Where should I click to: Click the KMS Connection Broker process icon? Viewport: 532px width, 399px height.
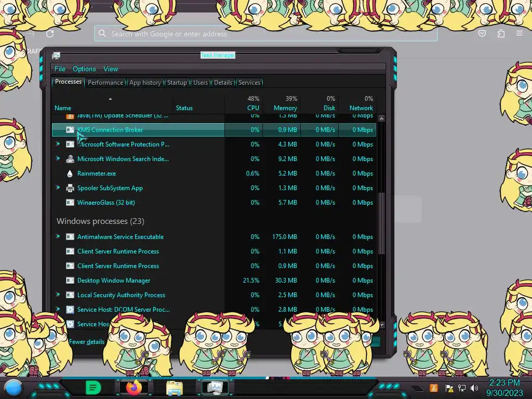[70, 130]
